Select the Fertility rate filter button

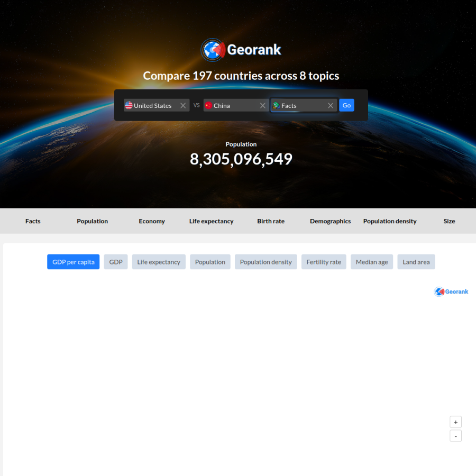(324, 262)
